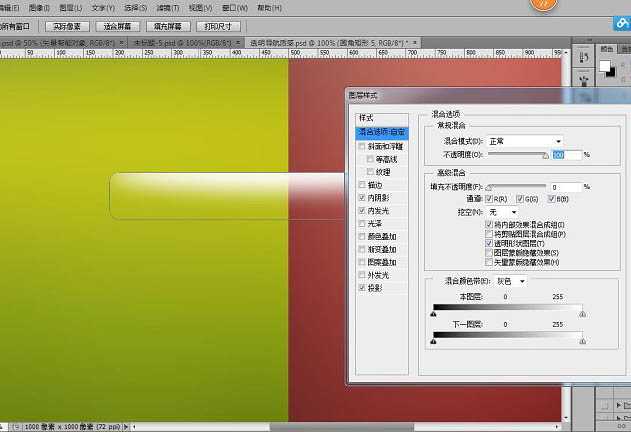Click the 填充不透明度 value input field

[565, 187]
